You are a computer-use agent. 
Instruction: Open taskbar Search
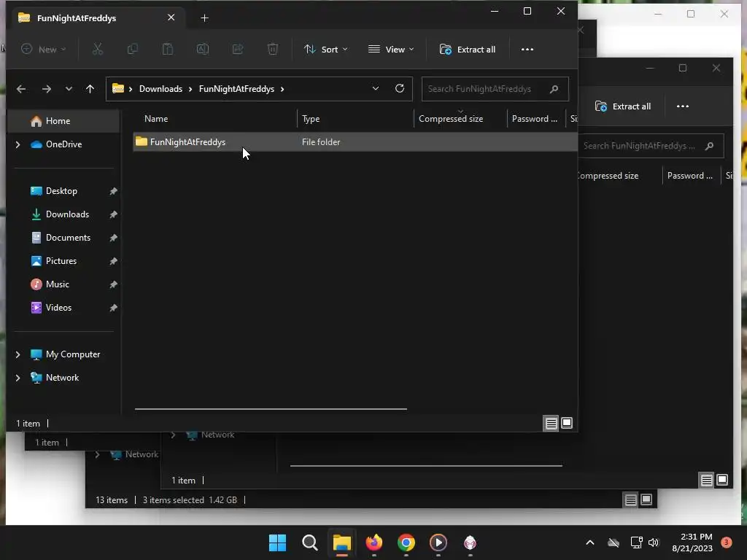click(309, 542)
